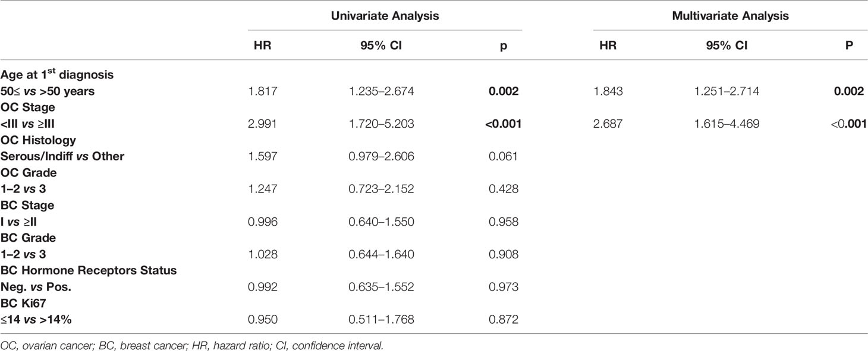Select the abbreviations footnote text
The image size is (868, 351).
pos(193,344)
